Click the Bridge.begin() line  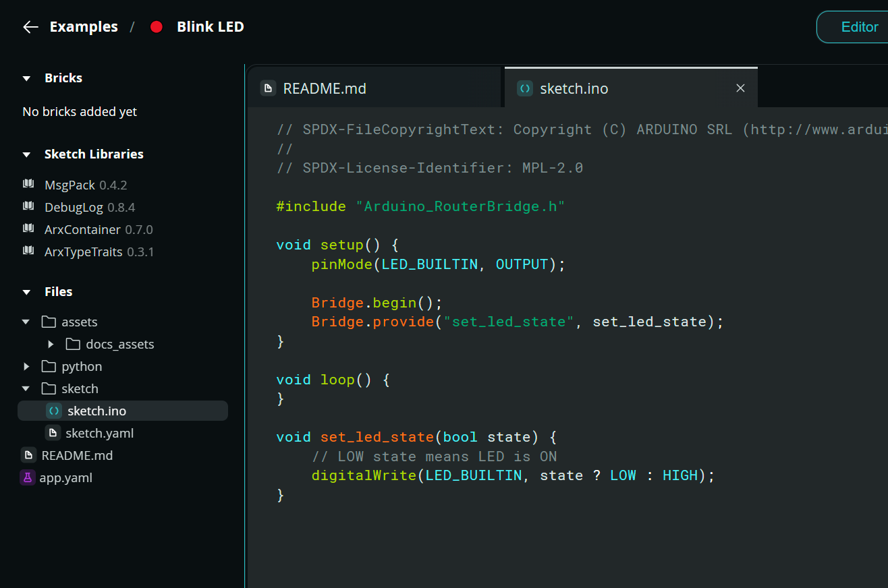pyautogui.click(x=377, y=302)
